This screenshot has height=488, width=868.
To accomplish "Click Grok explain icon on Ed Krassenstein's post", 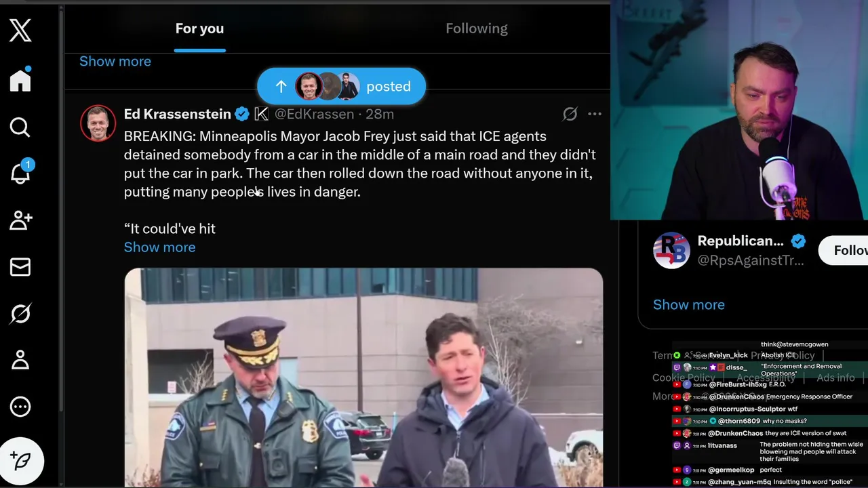I will pos(570,114).
